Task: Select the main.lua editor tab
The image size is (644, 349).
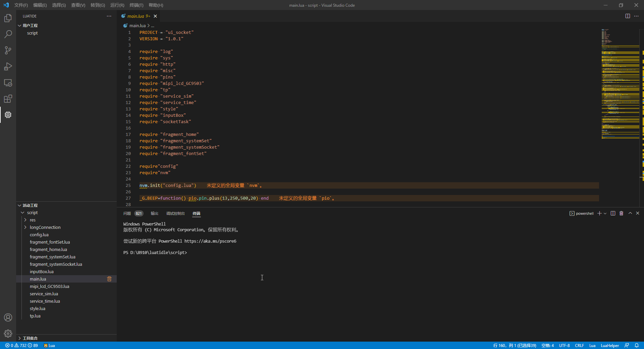Action: click(x=139, y=16)
